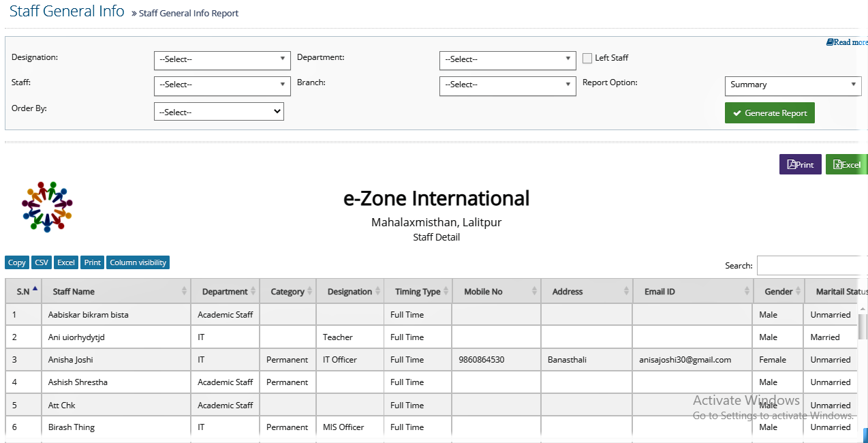Screen dimensions: 868x443
Task: Click the table Search input field
Action: click(812, 265)
